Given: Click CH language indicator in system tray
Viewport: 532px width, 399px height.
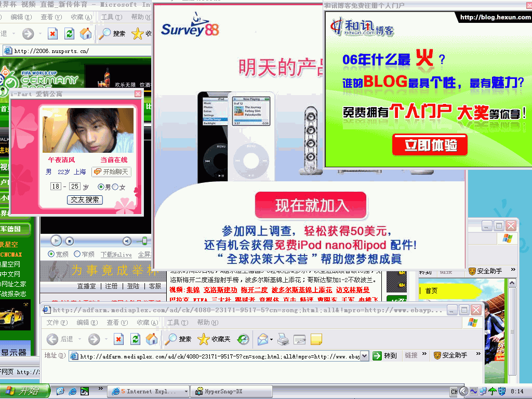Looking at the screenshot, I should click(x=454, y=392).
